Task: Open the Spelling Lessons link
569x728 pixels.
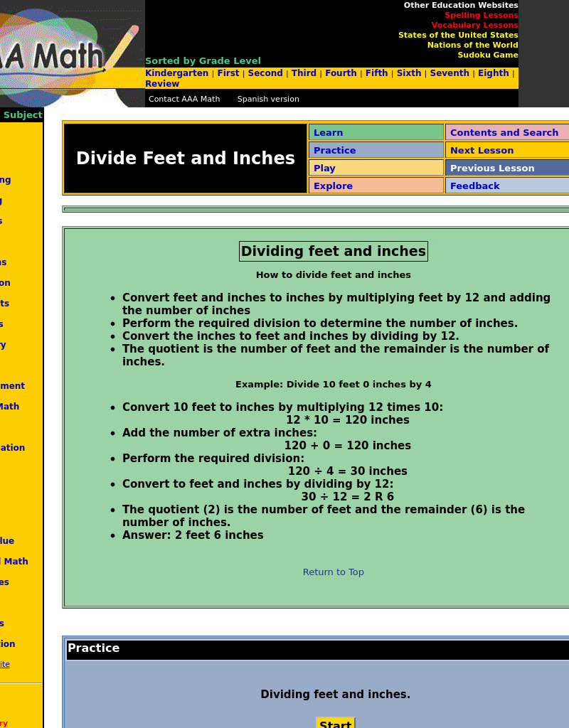Action: (481, 15)
